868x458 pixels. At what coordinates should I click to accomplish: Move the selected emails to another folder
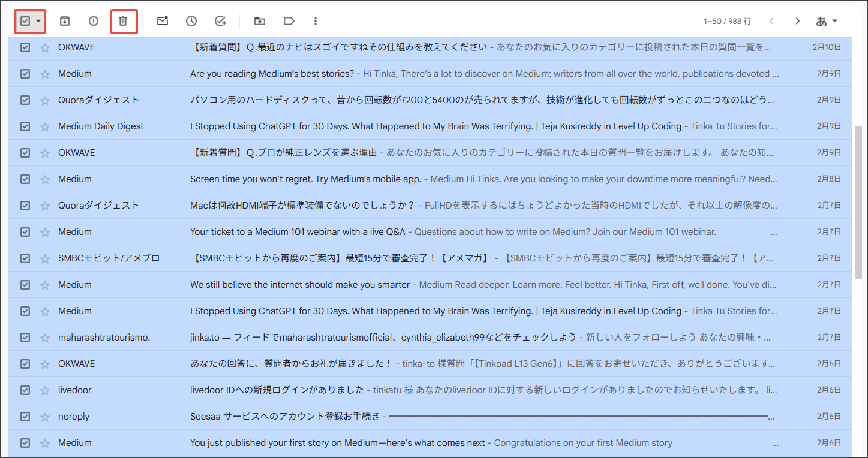tap(259, 20)
